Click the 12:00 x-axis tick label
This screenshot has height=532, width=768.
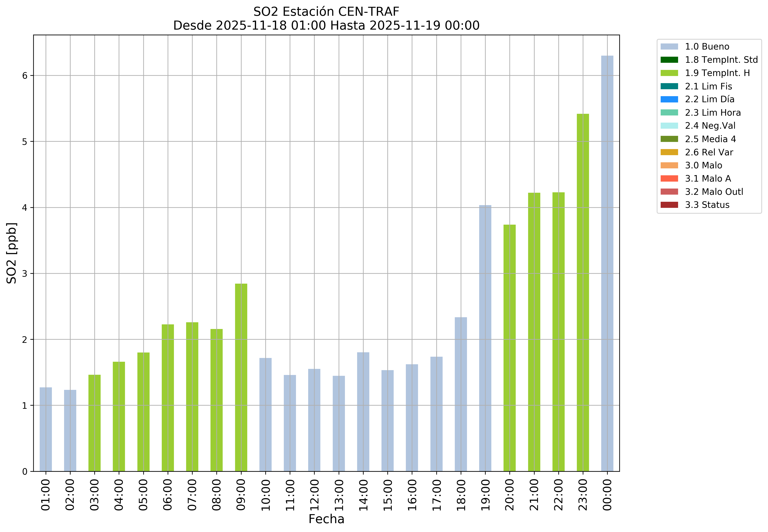coord(314,495)
